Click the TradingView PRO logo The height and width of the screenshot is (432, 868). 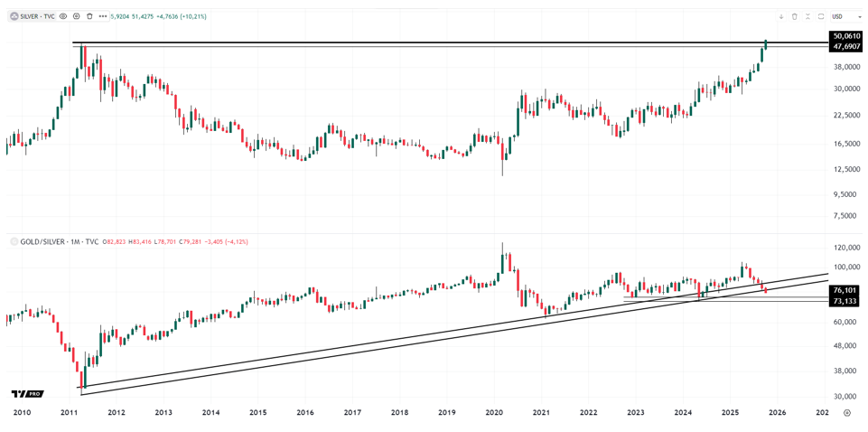pyautogui.click(x=27, y=394)
